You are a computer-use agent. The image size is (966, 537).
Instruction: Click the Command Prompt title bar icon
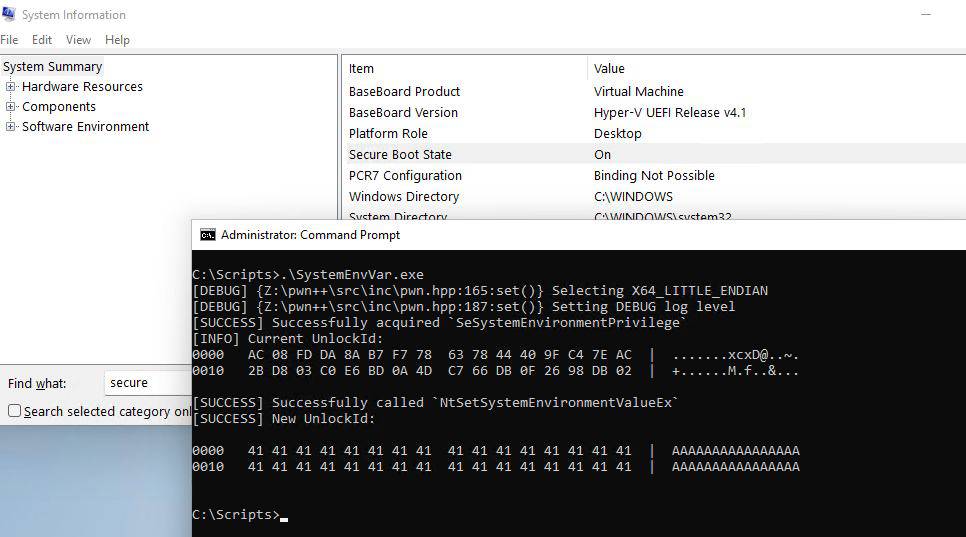(x=208, y=235)
